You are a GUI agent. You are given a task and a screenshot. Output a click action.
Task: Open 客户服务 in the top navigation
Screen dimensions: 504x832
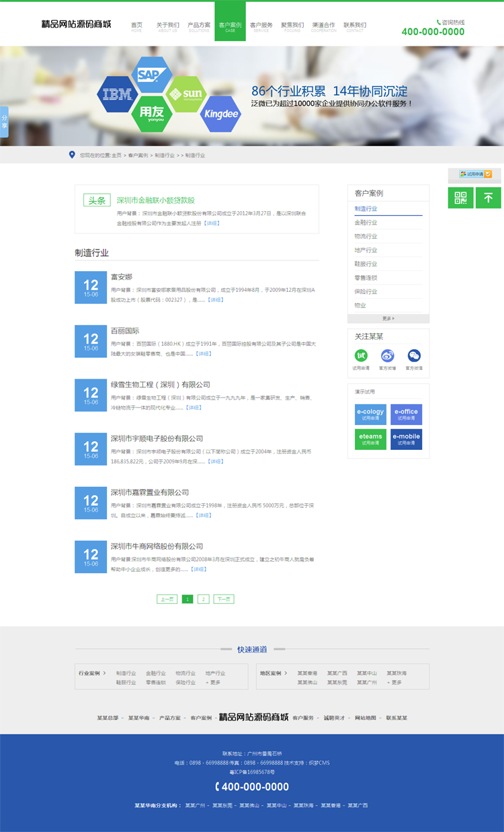(x=261, y=26)
